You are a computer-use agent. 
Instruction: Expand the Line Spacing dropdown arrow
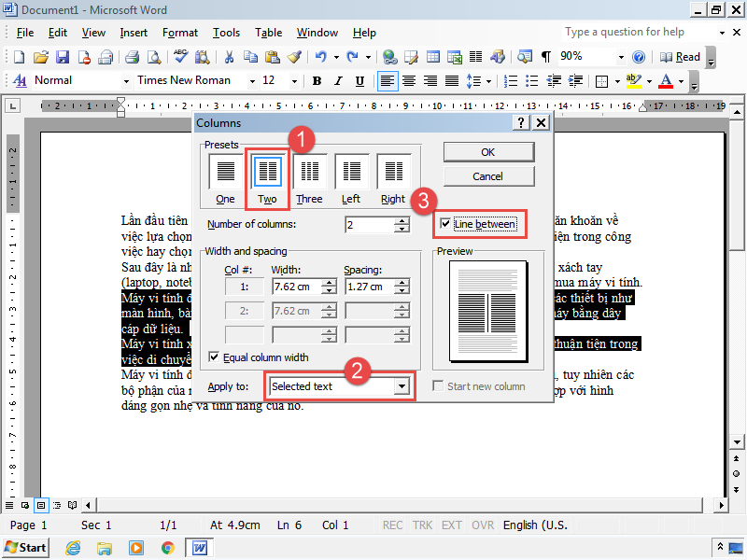[x=488, y=81]
